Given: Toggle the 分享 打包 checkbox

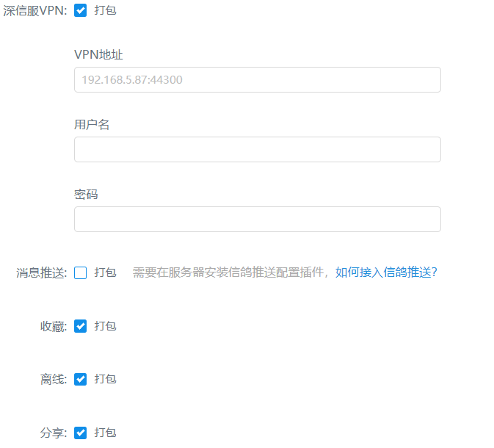Looking at the screenshot, I should (81, 433).
